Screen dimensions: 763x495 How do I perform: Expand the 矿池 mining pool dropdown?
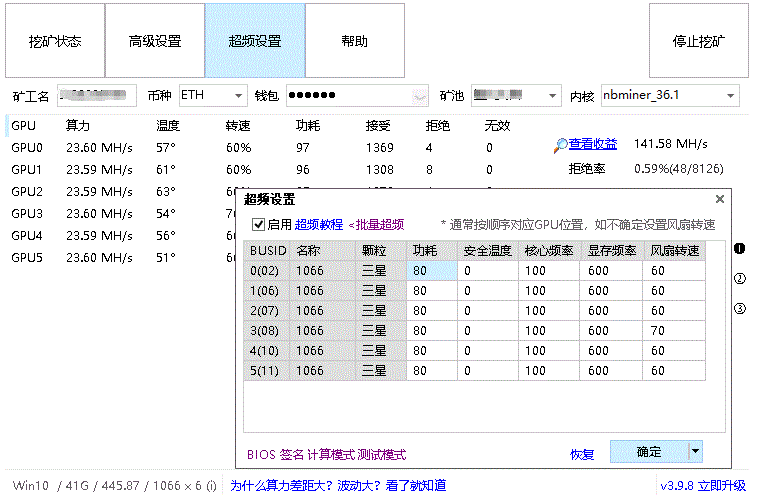pos(553,96)
